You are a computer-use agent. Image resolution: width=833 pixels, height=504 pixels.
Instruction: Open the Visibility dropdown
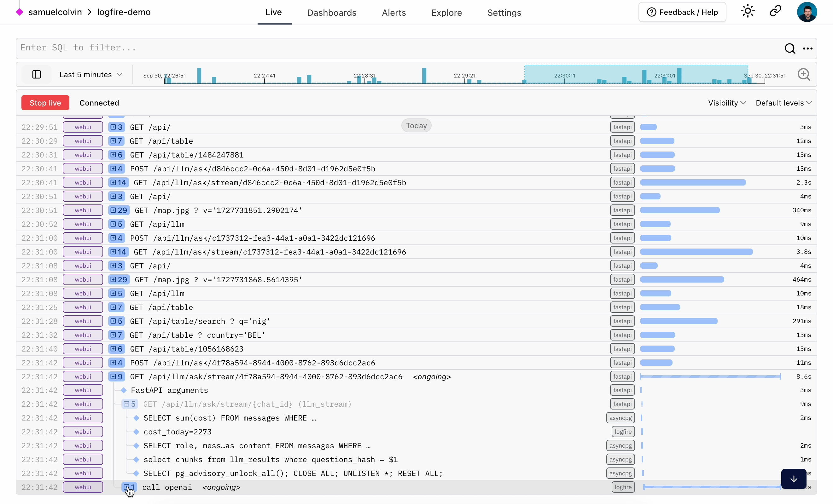point(726,103)
